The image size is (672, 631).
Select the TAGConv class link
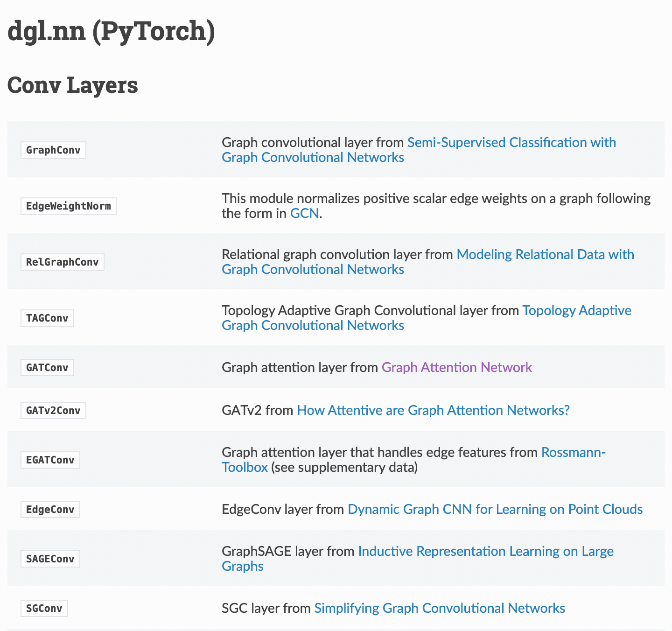pos(47,318)
